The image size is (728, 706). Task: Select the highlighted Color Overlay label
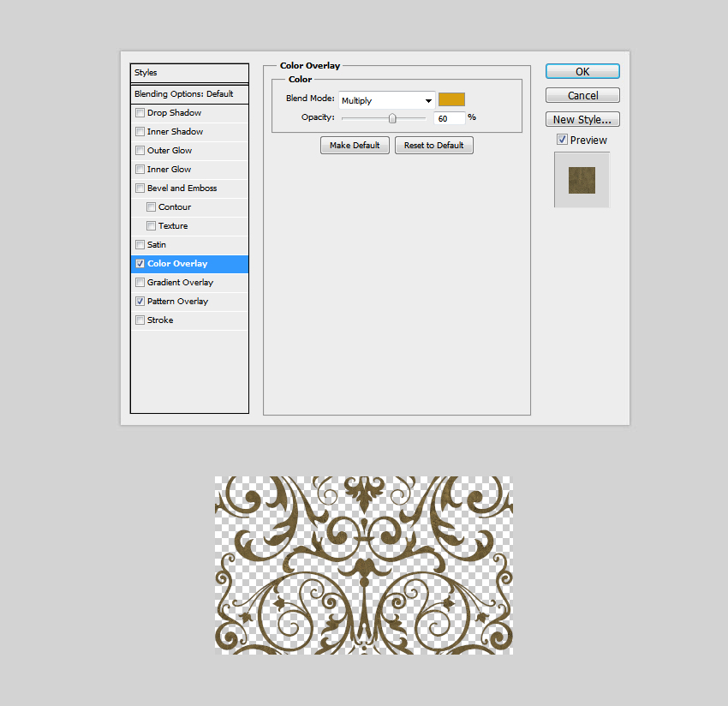[177, 264]
